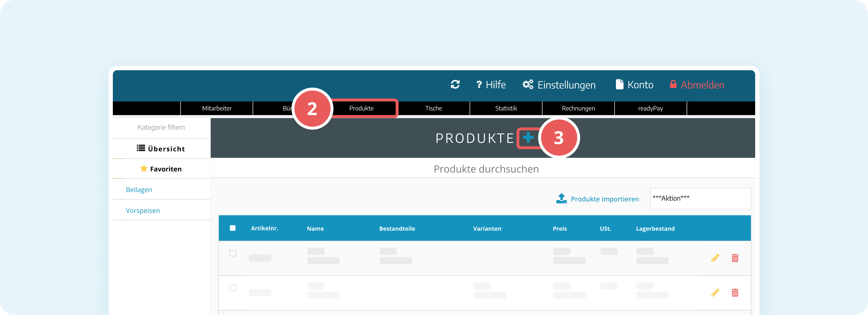Click the Kategorie filtern field
This screenshot has height=315, width=868.
pos(161,127)
